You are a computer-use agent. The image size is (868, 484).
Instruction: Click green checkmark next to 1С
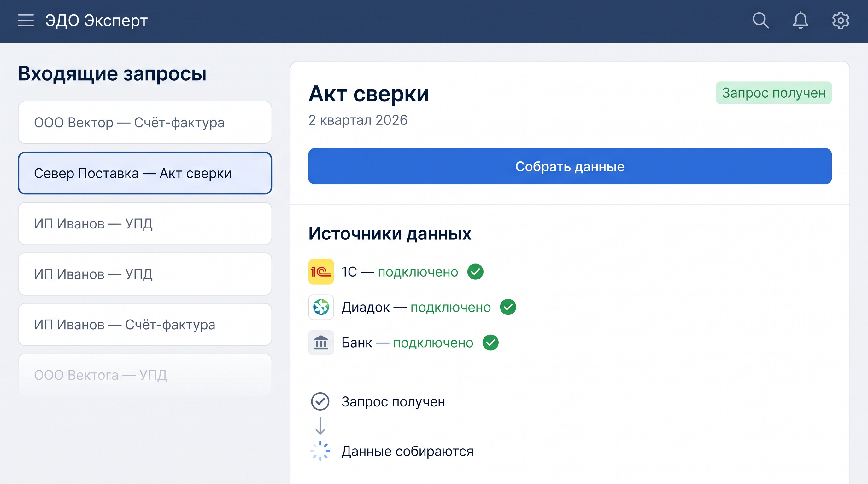pyautogui.click(x=475, y=272)
